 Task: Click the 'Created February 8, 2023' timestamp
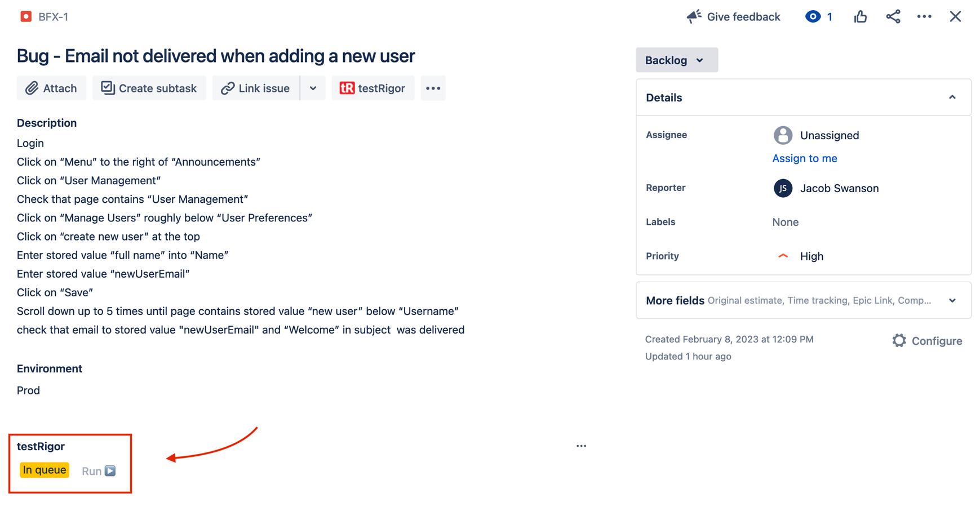[x=729, y=339]
